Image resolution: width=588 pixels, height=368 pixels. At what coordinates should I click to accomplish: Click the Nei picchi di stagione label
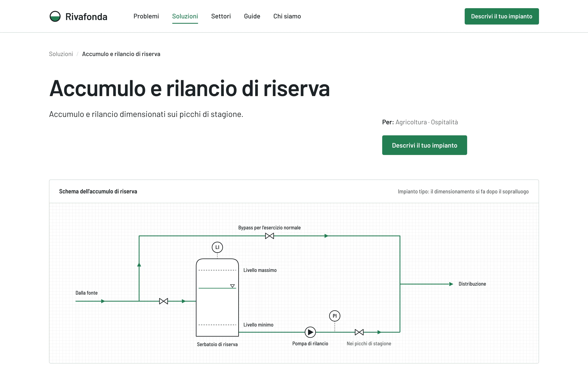[369, 344]
